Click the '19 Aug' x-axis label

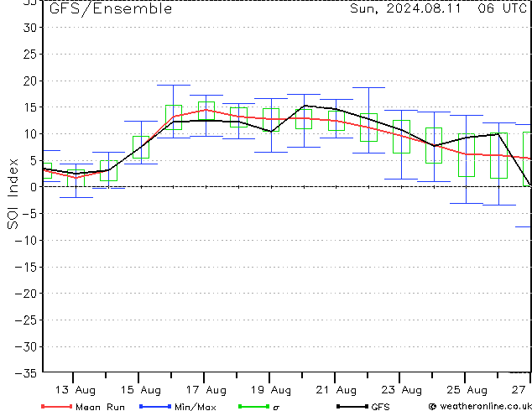271,390
